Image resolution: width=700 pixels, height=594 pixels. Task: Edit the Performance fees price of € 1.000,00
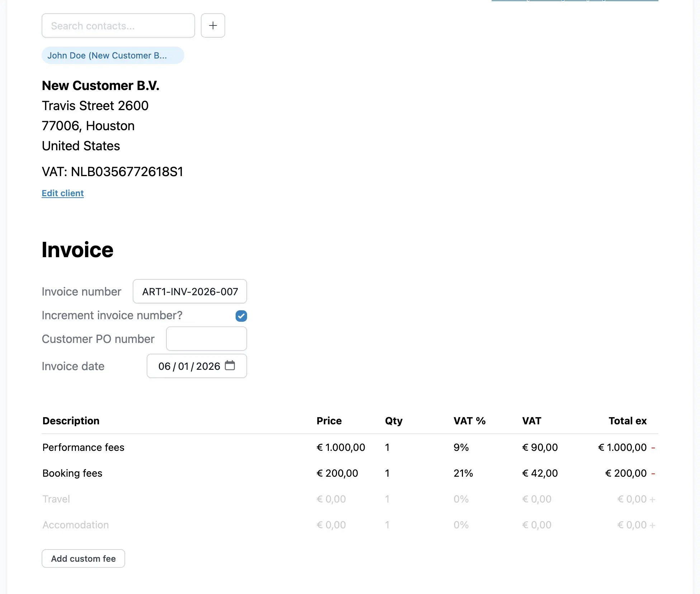pos(340,447)
